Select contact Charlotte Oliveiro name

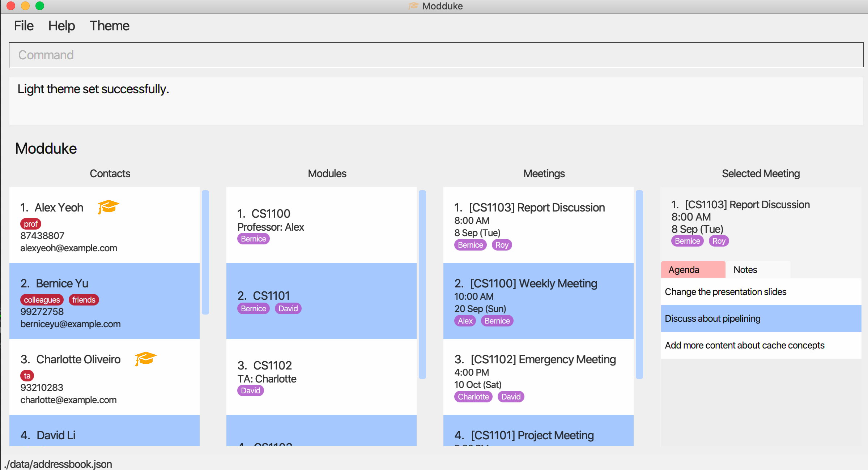click(x=78, y=359)
